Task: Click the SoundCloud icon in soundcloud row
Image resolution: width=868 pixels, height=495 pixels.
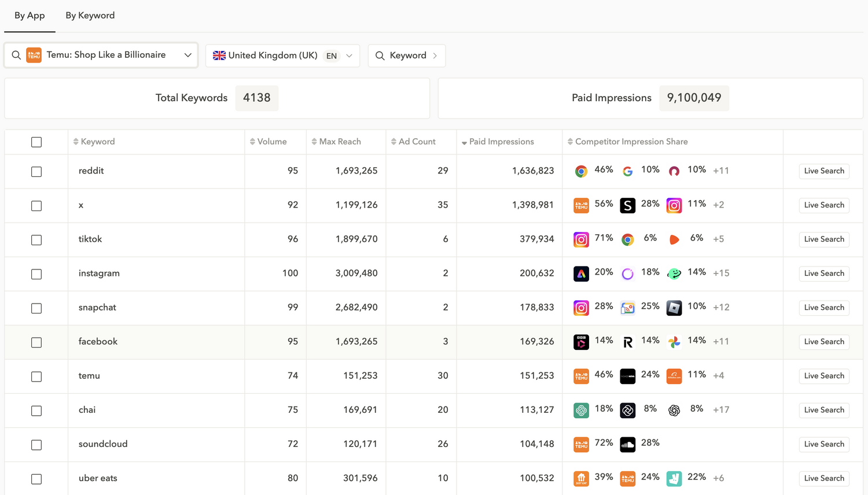Action: point(627,444)
